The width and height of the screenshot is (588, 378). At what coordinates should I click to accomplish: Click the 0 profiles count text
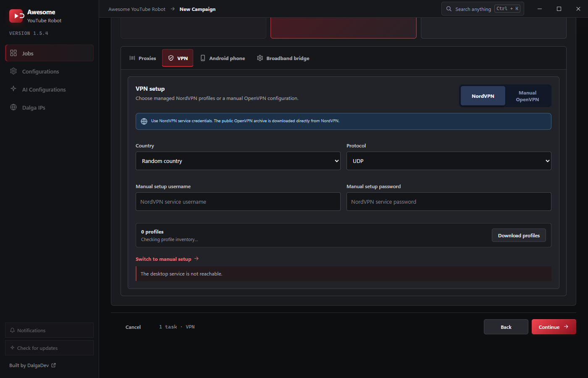coord(152,232)
